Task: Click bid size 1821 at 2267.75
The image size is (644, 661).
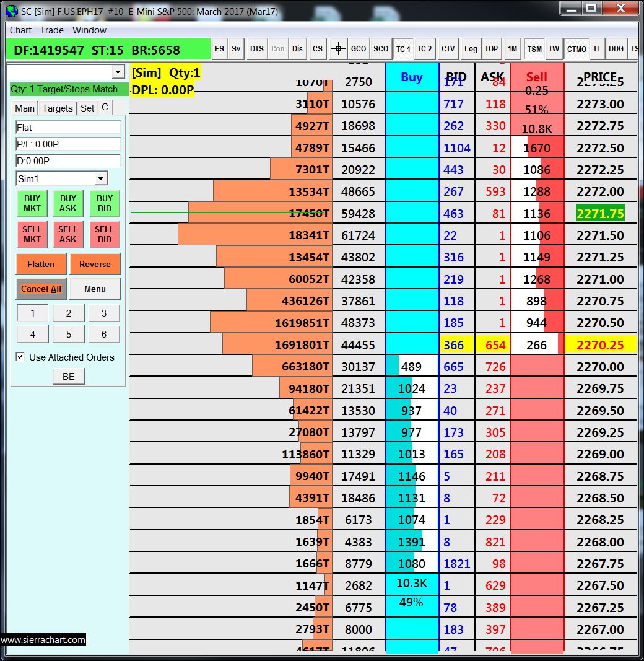Action: pyautogui.click(x=457, y=564)
